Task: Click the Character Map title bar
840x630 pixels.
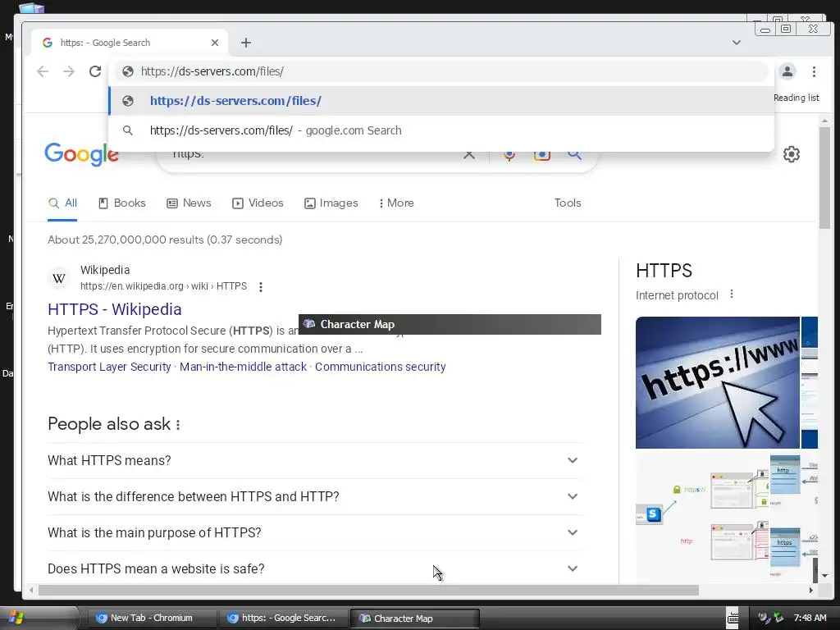Action: [450, 325]
